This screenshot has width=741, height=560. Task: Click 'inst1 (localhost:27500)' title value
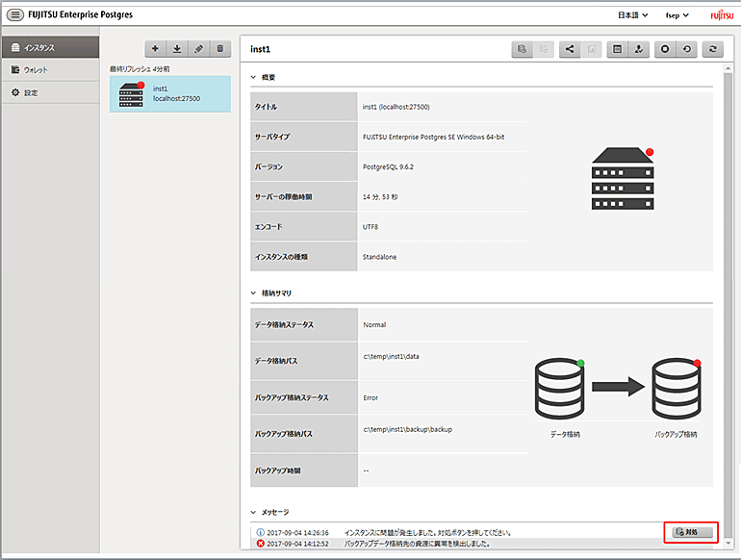(396, 107)
